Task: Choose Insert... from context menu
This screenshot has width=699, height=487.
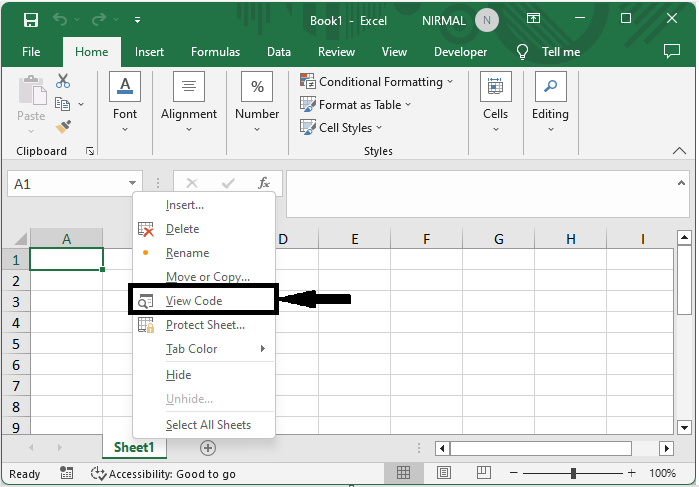Action: coord(204,205)
